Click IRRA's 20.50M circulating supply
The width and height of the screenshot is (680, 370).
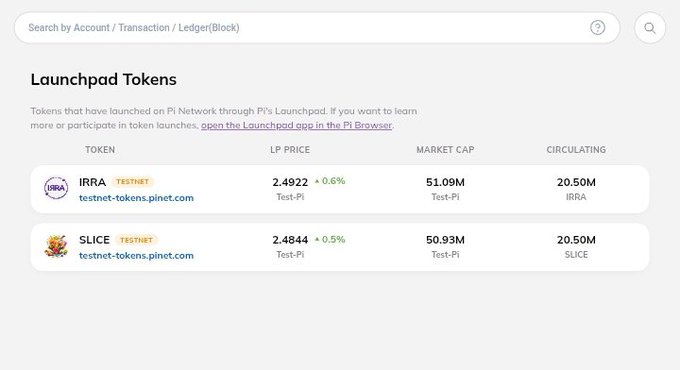pyautogui.click(x=576, y=182)
